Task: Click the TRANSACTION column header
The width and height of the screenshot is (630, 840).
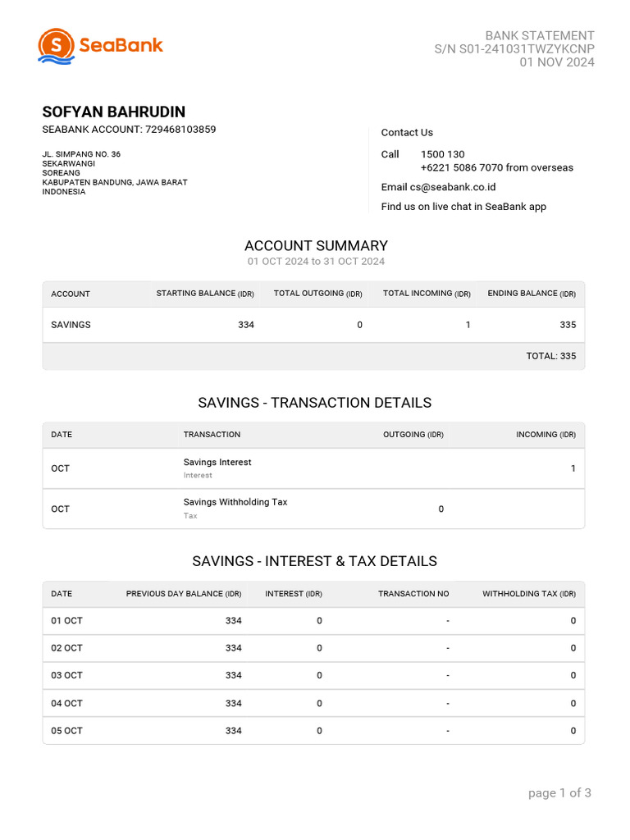Action: click(212, 435)
